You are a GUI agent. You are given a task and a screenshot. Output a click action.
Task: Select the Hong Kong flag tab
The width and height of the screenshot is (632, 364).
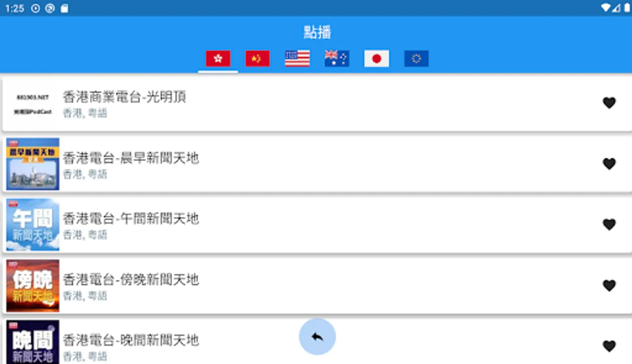pos(218,59)
